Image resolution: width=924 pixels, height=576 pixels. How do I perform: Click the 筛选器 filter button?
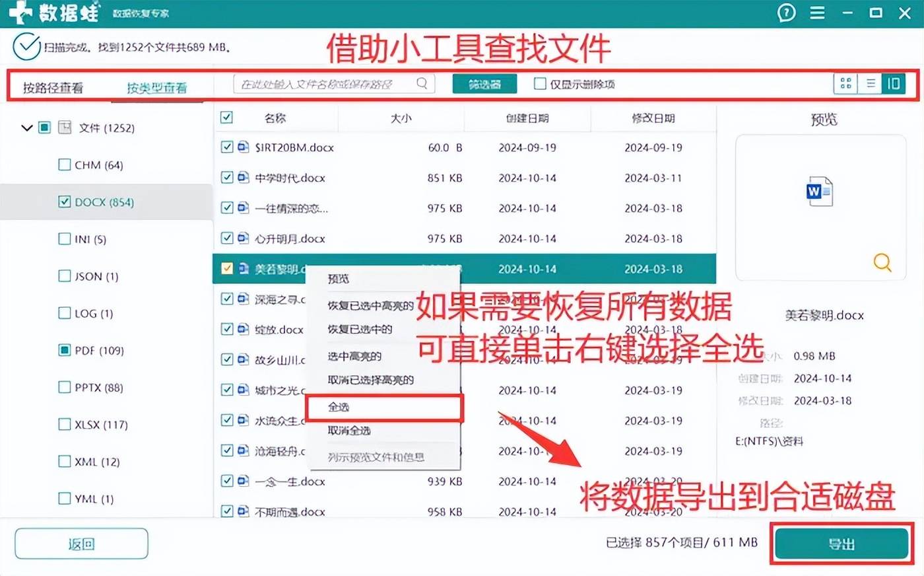click(485, 84)
